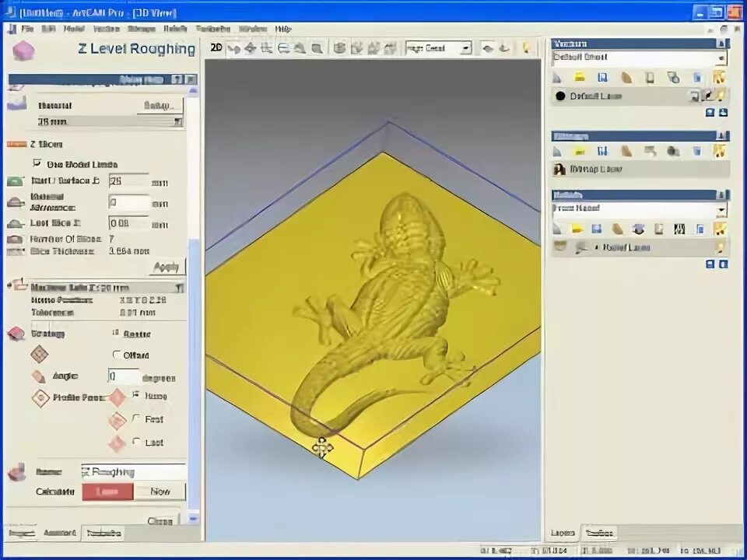
Task: Open yellow folder icon in Vectors panel
Action: [579, 77]
